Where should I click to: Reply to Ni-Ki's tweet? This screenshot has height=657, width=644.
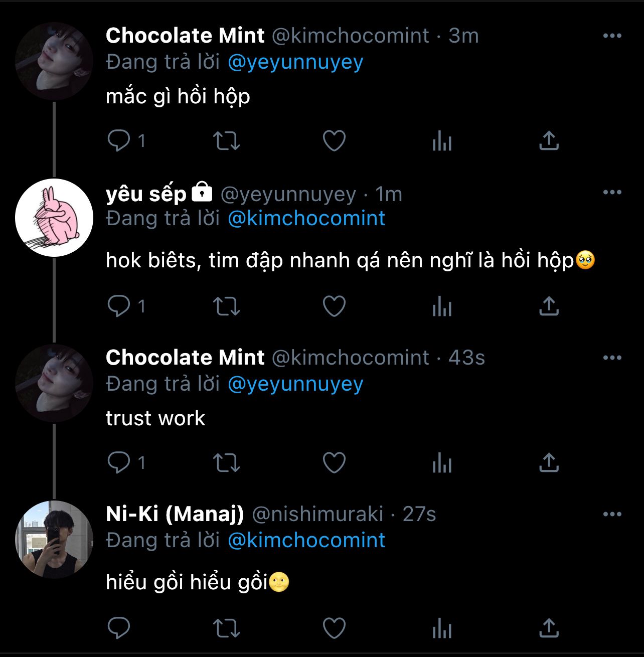[119, 628]
